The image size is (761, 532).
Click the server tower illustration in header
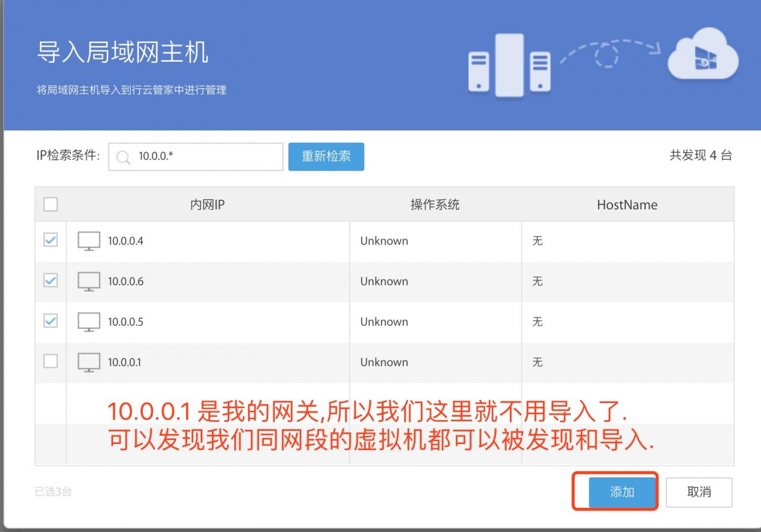pos(509,65)
